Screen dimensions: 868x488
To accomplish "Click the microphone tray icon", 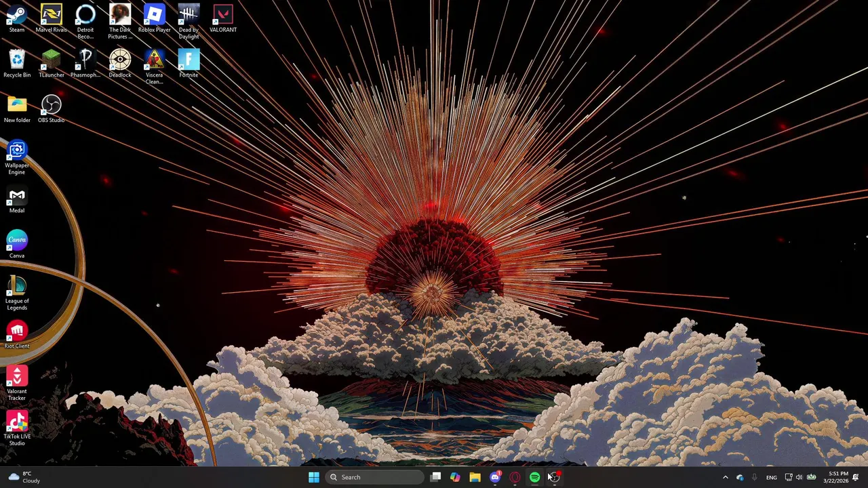I will click(754, 477).
